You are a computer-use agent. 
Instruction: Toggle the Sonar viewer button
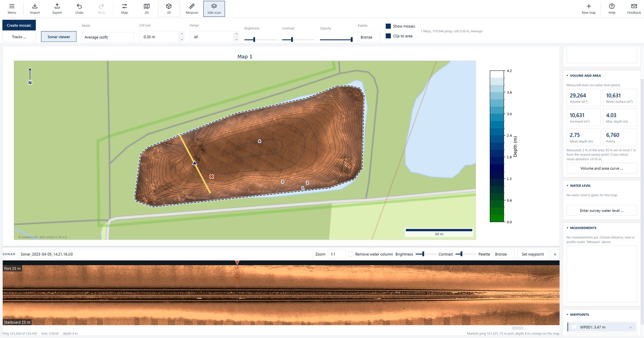pyautogui.click(x=59, y=37)
